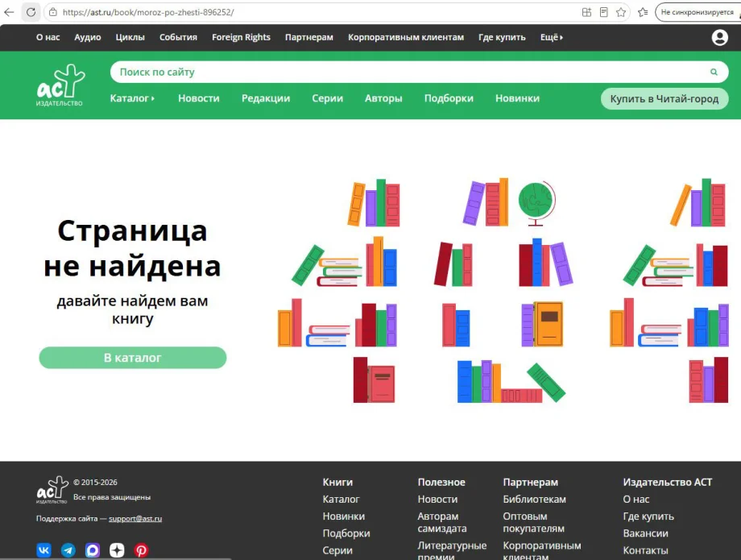The height and width of the screenshot is (560, 741).
Task: Open footer 'Каталог' link under Книги
Action: 341,499
